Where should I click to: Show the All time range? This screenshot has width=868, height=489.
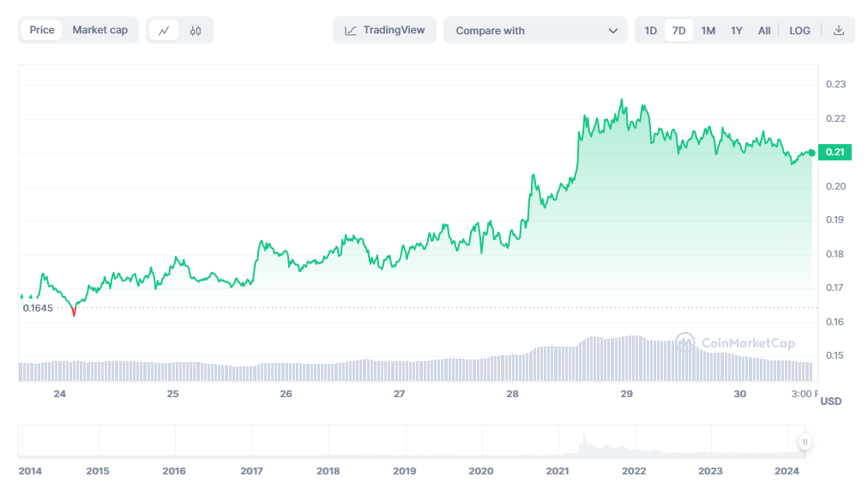(x=764, y=31)
